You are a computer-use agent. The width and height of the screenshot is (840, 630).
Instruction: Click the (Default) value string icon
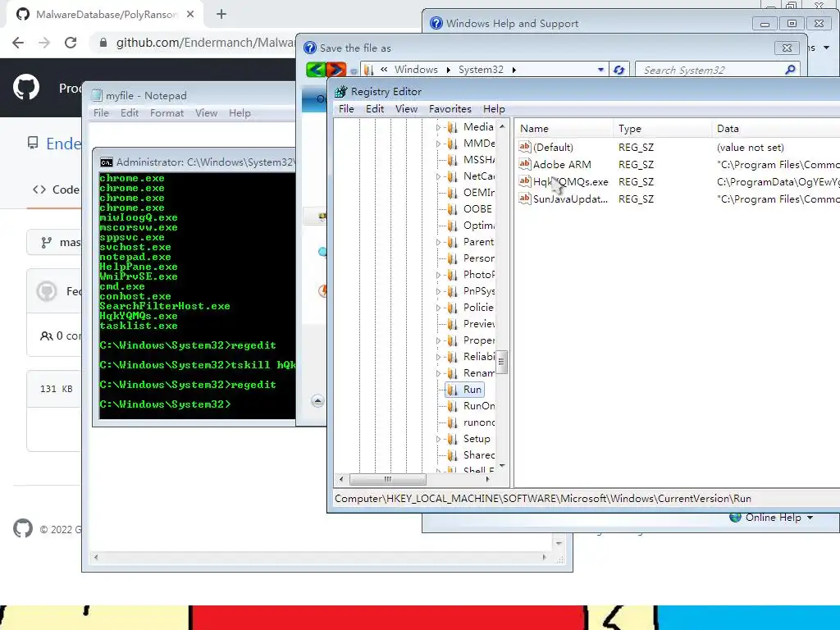525,147
